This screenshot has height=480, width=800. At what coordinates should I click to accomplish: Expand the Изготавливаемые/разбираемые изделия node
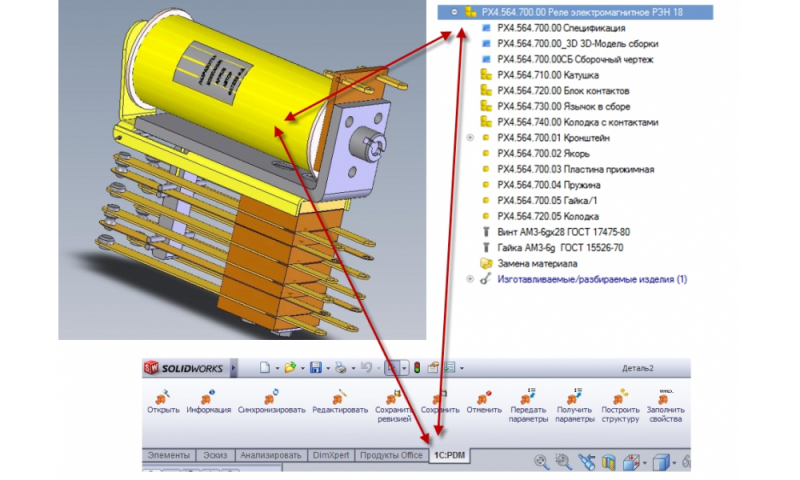tap(470, 279)
